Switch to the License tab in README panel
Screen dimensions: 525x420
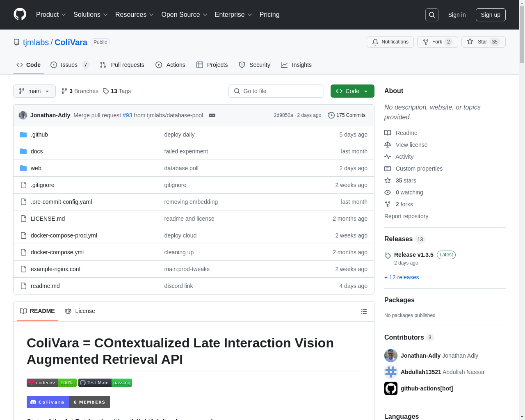(80, 311)
